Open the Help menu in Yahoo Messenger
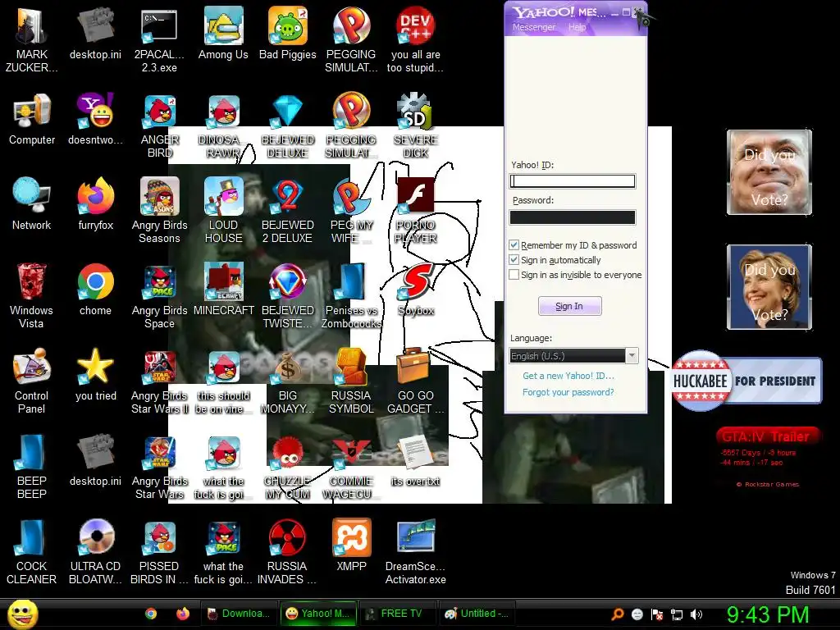Image resolution: width=840 pixels, height=630 pixels. 577,27
